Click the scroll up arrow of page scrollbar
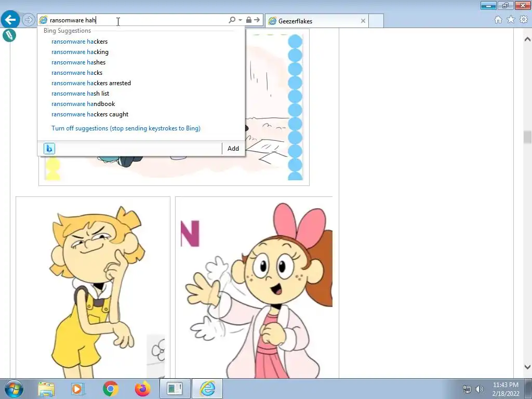532x399 pixels. [x=527, y=39]
